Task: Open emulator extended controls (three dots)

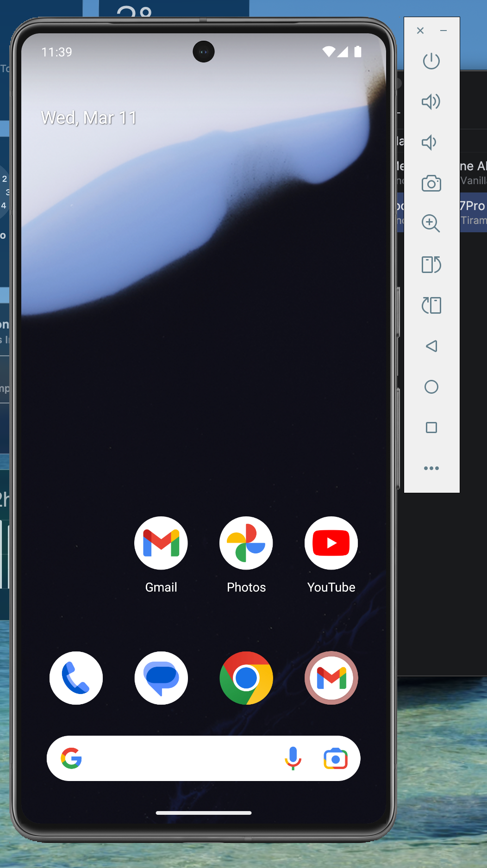Action: [x=431, y=468]
